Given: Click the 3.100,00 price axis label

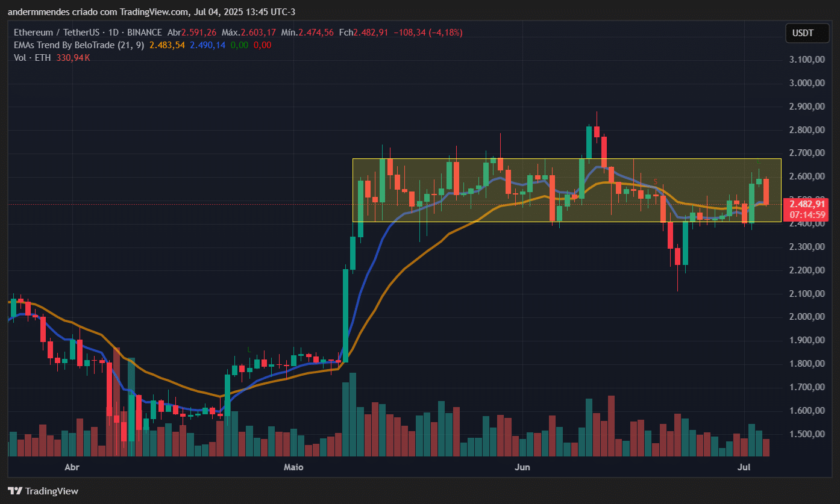Looking at the screenshot, I should tap(806, 60).
